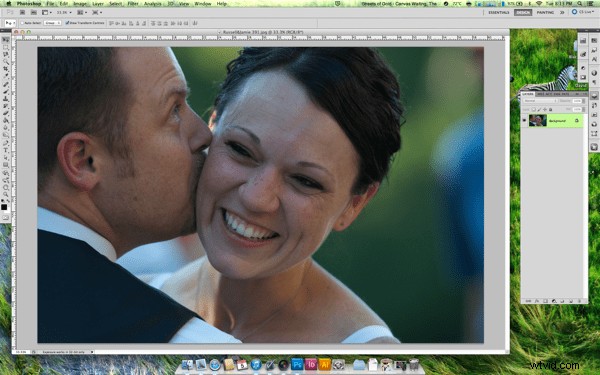Open Spotlight search in the menu bar
This screenshot has height=375, width=600.
(580, 3)
